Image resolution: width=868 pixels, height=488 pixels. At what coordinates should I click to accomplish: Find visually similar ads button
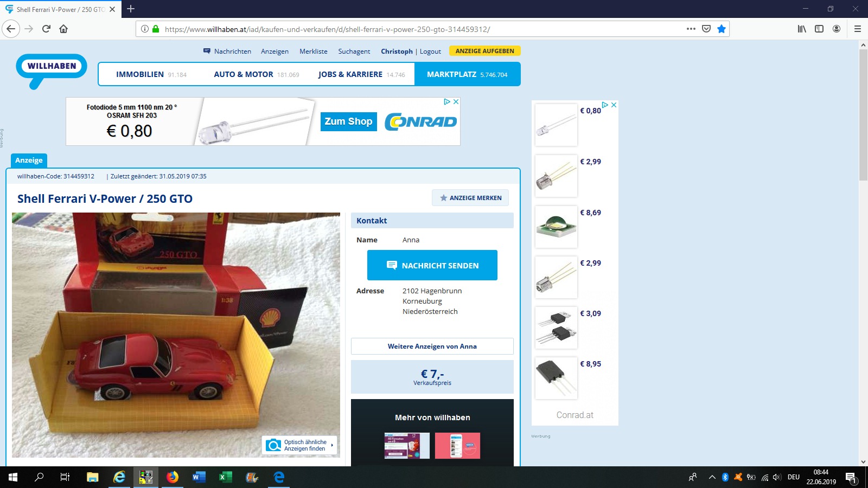tap(299, 445)
